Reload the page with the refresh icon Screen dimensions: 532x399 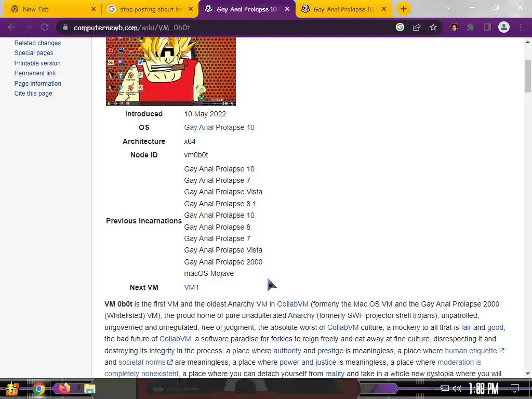(45, 27)
